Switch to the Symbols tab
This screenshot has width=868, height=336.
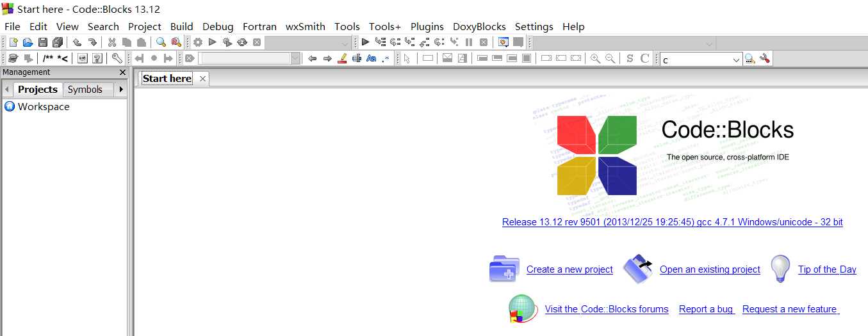(x=85, y=90)
